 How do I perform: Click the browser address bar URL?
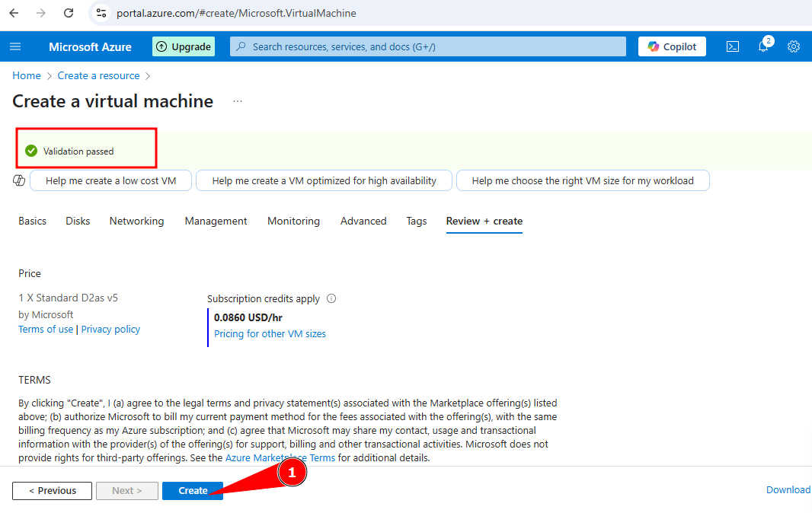236,13
